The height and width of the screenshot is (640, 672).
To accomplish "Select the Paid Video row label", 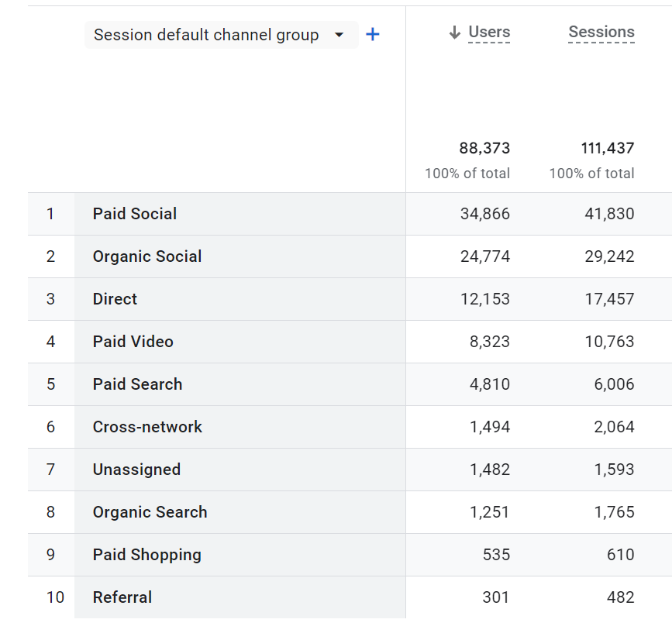I will click(133, 342).
